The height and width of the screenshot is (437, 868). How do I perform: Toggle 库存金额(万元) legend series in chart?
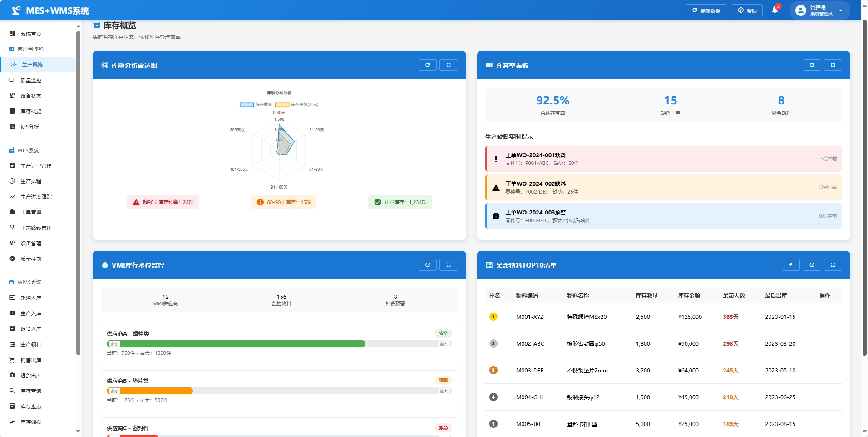(297, 104)
